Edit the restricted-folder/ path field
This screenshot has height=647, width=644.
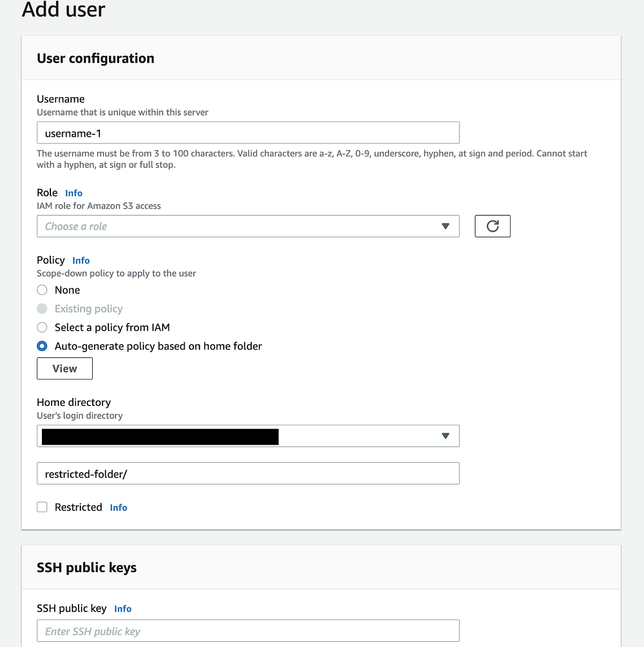tap(247, 473)
